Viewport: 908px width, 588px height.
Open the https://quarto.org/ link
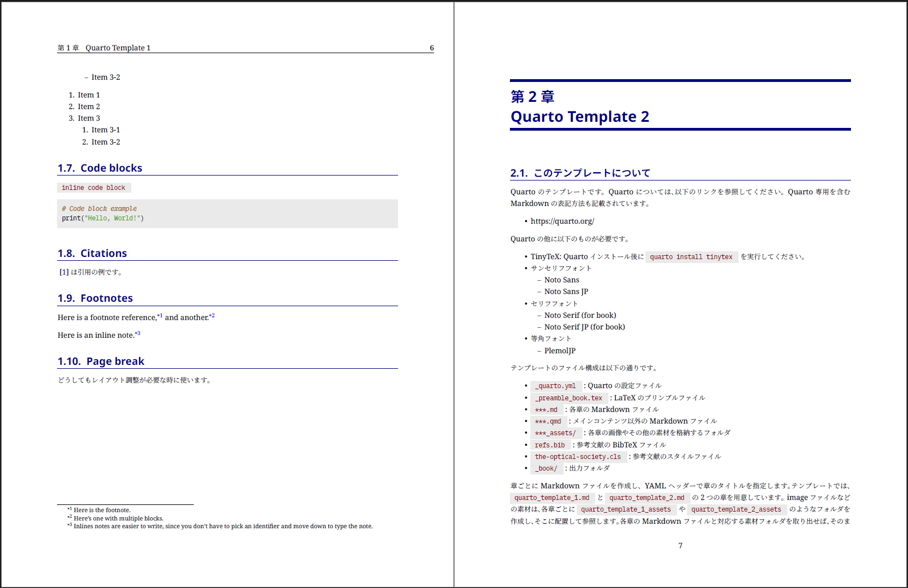click(562, 221)
